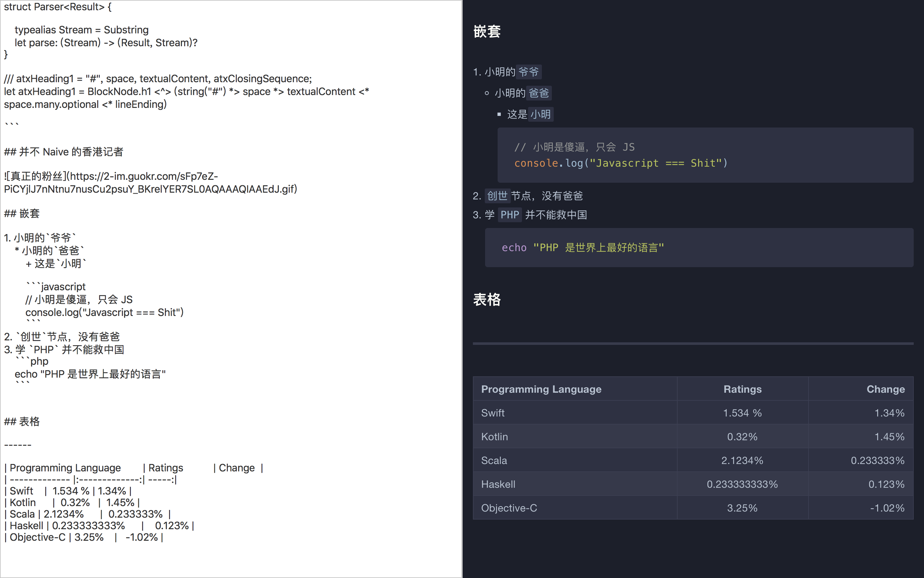Click the '```javascript' fence line in editor
Screen dimensions: 924x578
pyautogui.click(x=56, y=287)
